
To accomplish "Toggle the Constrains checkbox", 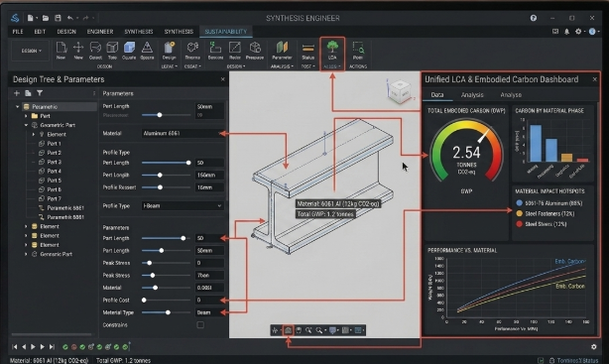I will pos(200,324).
